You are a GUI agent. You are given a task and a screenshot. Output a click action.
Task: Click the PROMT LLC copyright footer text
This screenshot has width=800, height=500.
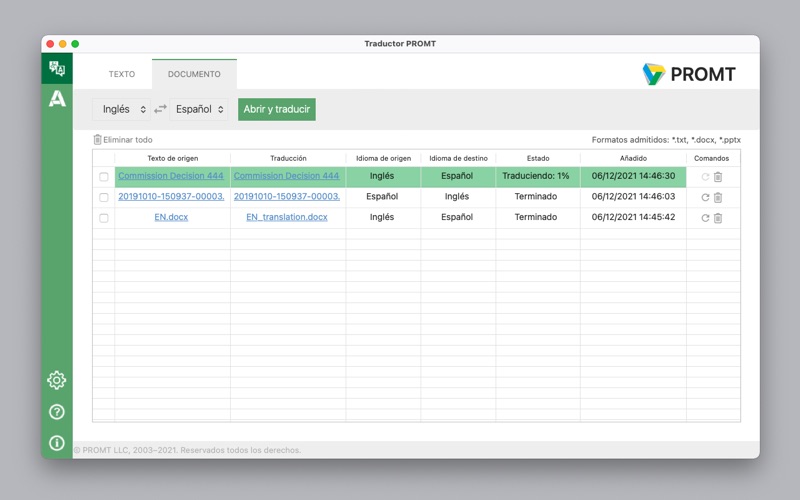[187, 450]
